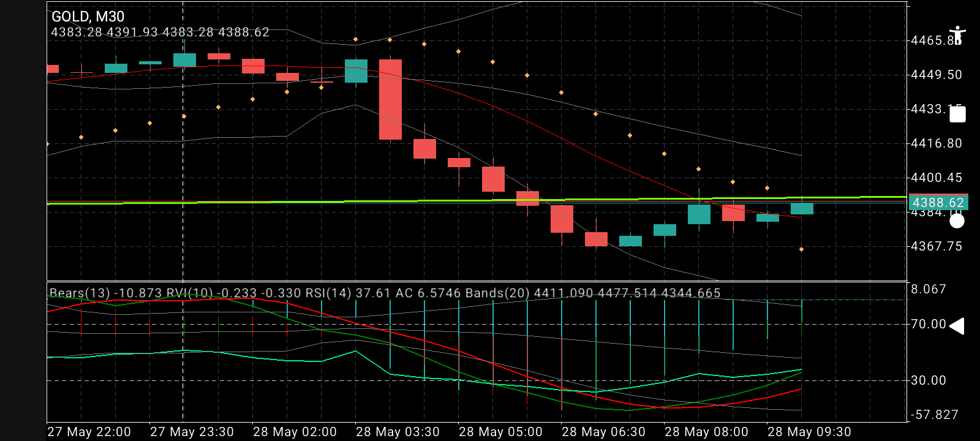Go home using the circle navigation button
980x441 pixels.
[957, 221]
